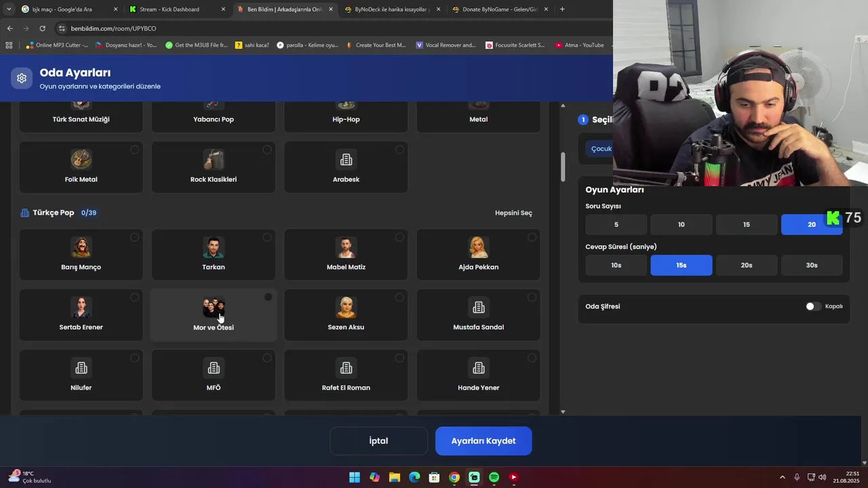Open the tab search dropdown arrow
The image size is (868, 488).
pos(8,9)
